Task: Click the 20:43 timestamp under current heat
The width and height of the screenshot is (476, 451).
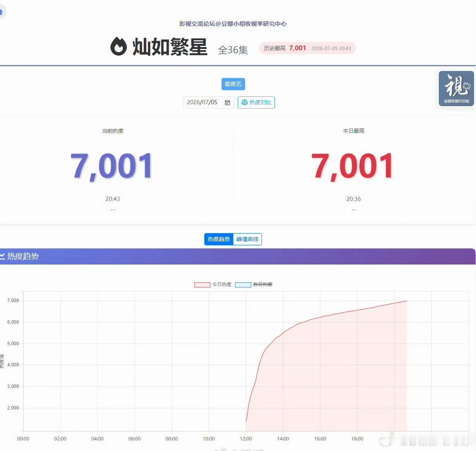Action: point(113,199)
